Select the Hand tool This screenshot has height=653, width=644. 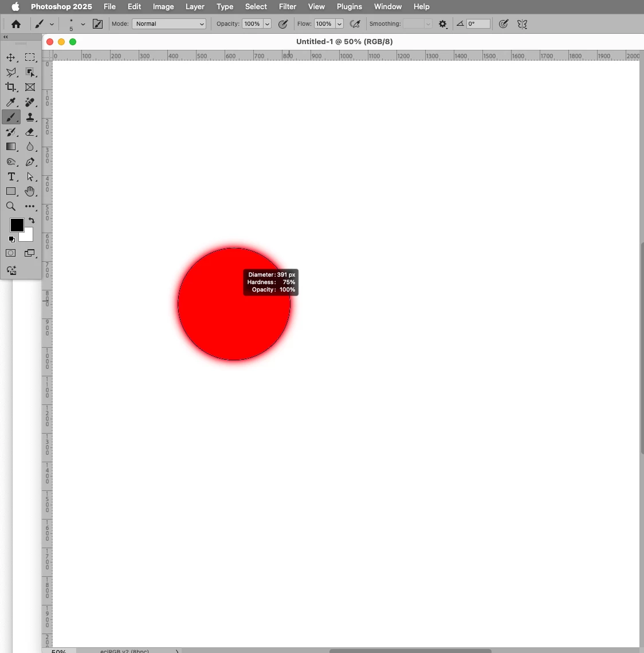[30, 191]
